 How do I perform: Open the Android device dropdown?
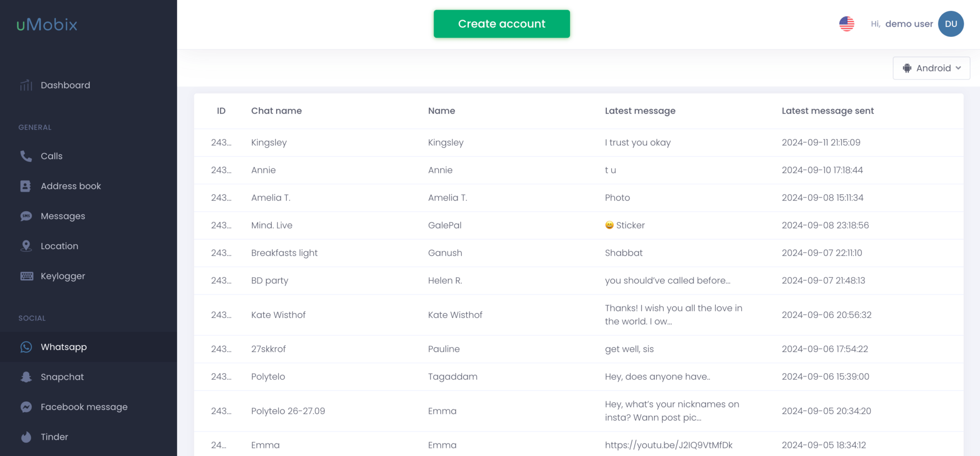(x=931, y=68)
